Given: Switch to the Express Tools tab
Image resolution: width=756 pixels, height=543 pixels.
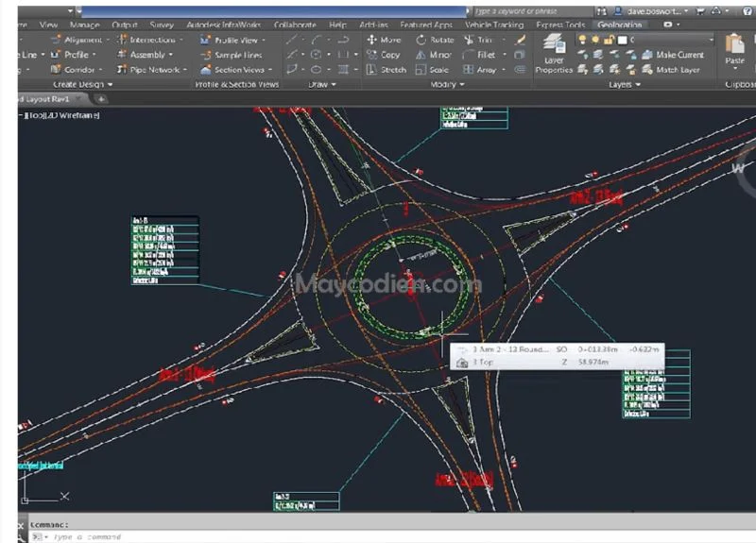Looking at the screenshot, I should 560,25.
